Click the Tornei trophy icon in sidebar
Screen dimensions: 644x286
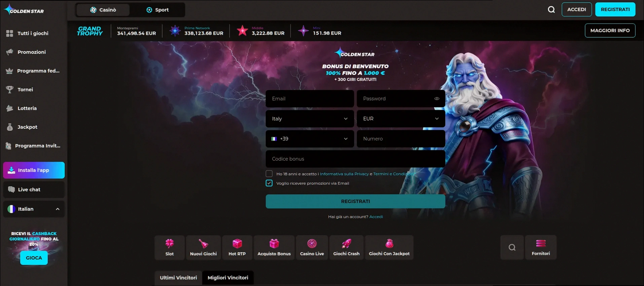click(x=10, y=89)
